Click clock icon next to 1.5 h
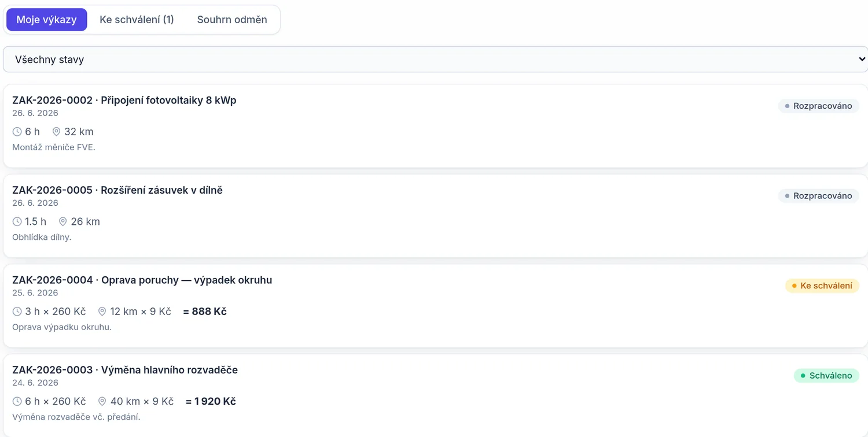Viewport: 868px width, 437px height. 17,221
